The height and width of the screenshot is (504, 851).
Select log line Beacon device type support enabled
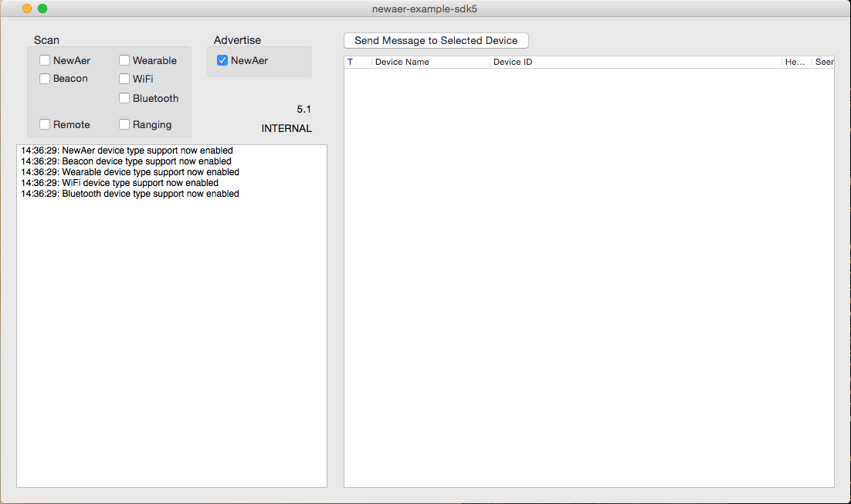pos(126,161)
